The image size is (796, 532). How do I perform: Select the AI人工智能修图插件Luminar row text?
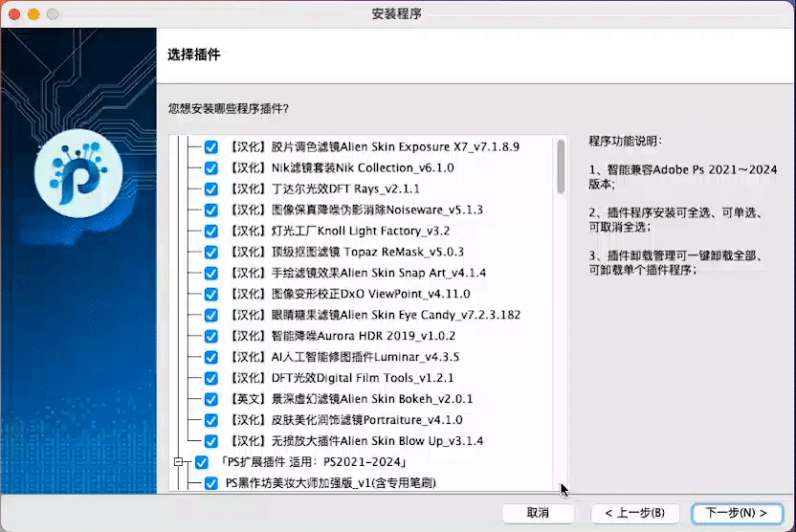coord(344,357)
